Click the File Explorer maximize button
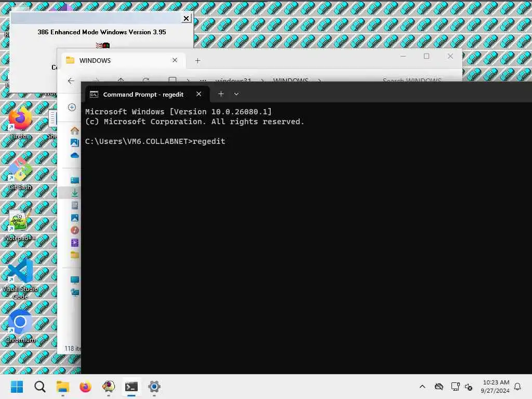532x399 pixels. pos(427,56)
